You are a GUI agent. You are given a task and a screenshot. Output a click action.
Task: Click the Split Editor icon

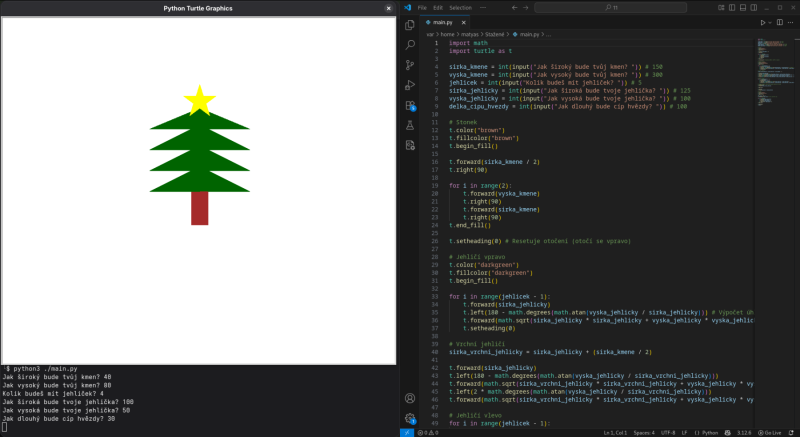(x=781, y=21)
